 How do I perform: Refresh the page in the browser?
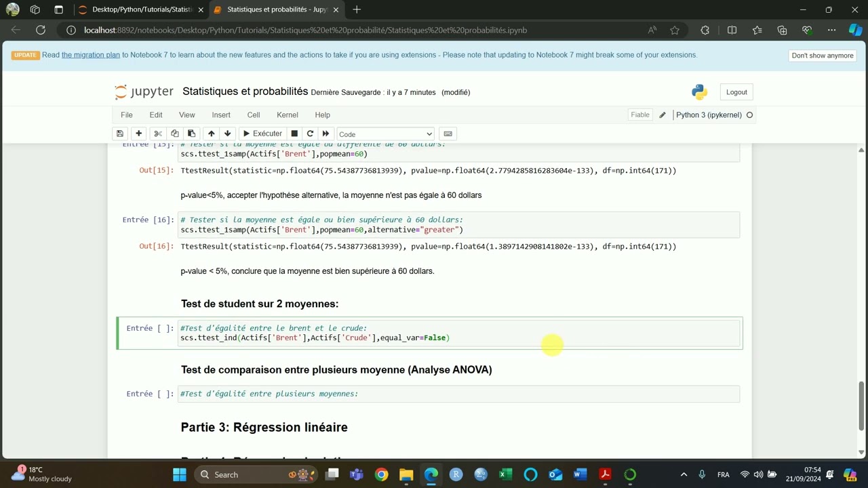coord(41,30)
